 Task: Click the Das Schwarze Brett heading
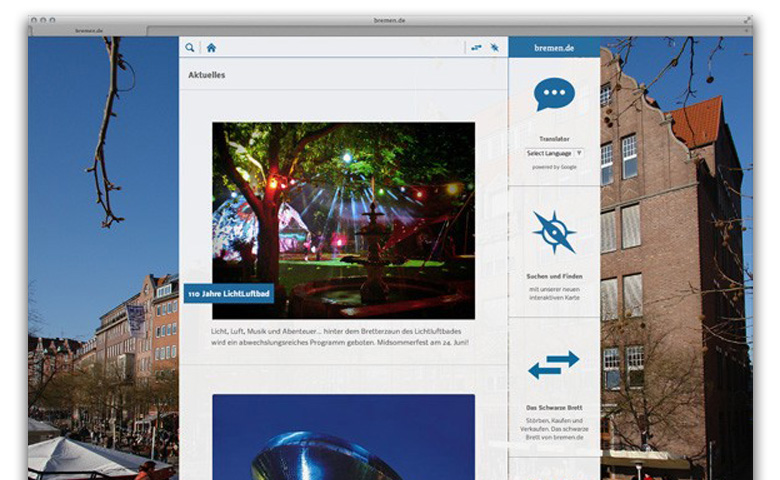(554, 407)
